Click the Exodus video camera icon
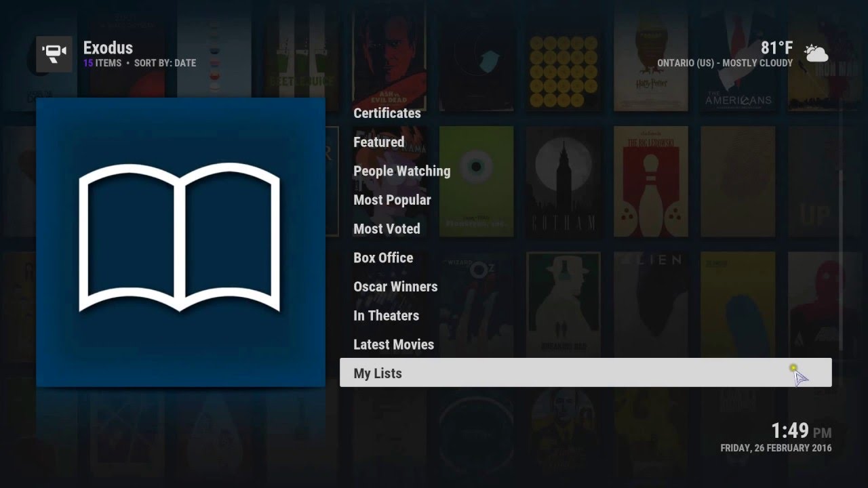 pyautogui.click(x=54, y=54)
